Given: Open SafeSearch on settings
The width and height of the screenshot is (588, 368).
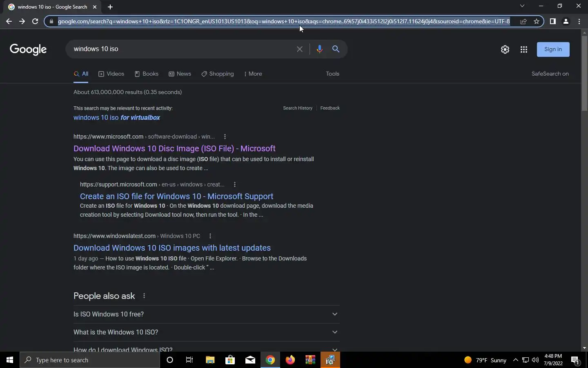Looking at the screenshot, I should pyautogui.click(x=550, y=74).
